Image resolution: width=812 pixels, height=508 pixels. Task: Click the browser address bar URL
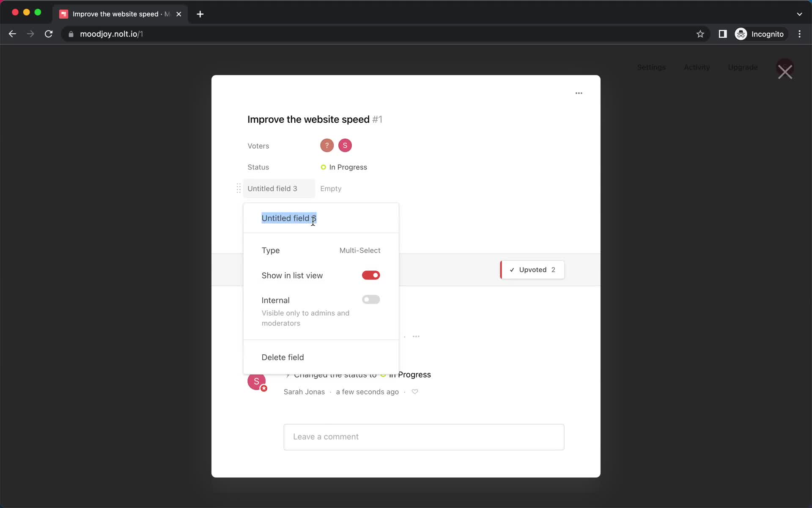[x=111, y=34]
